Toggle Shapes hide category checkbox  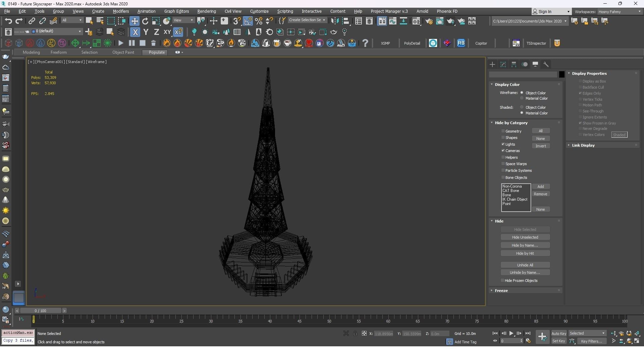503,138
